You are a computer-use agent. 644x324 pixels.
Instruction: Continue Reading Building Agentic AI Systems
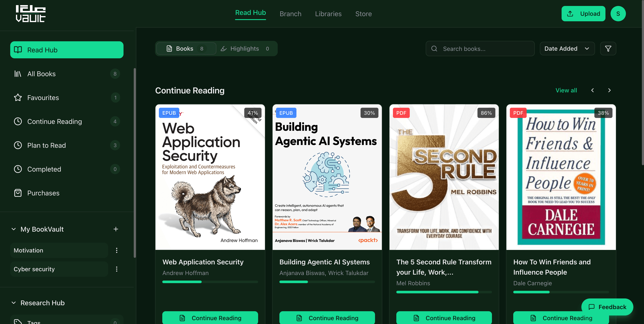tap(327, 317)
